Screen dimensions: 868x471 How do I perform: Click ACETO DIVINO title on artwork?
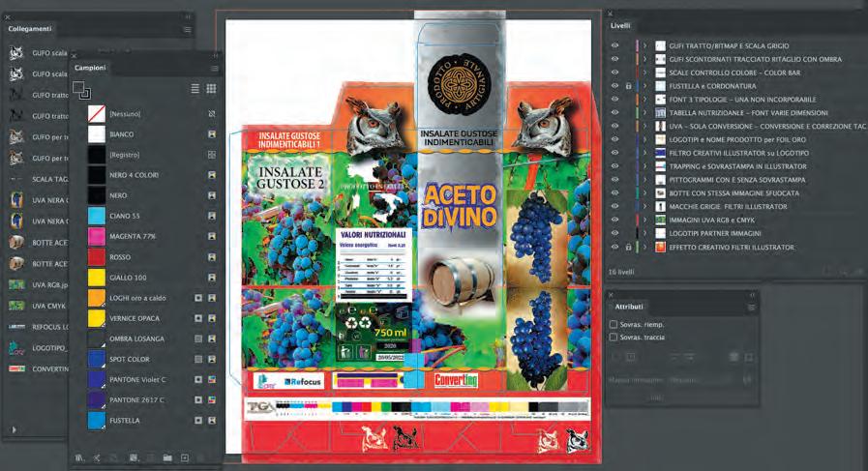pos(460,206)
